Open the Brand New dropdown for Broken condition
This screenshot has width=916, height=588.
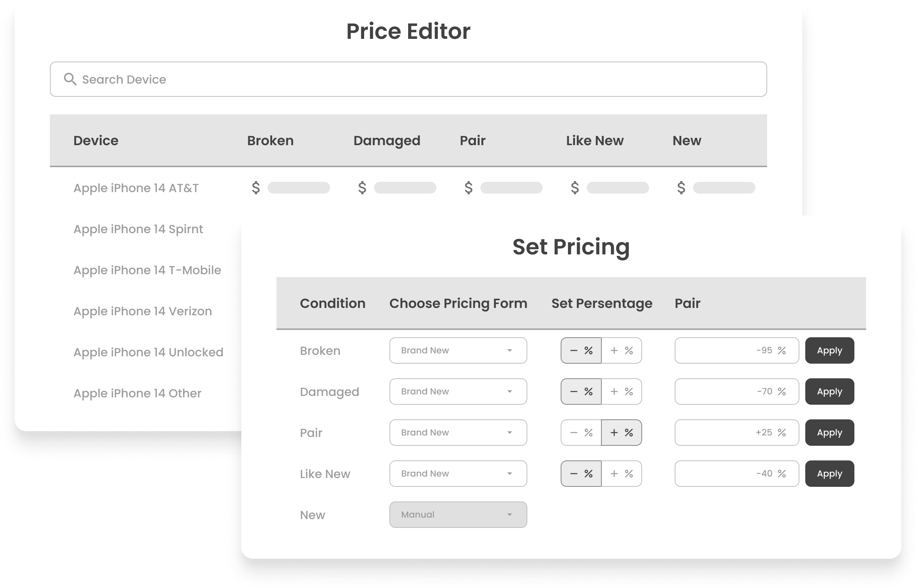coord(458,350)
